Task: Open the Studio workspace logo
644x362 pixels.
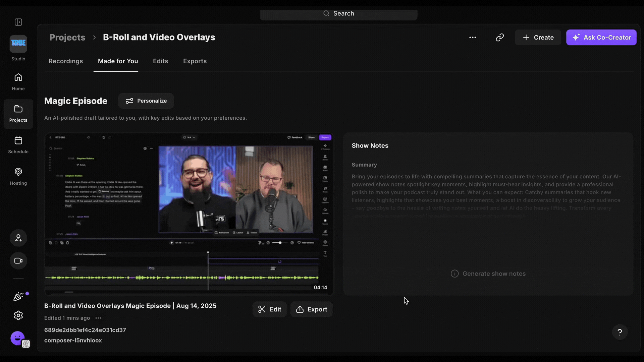Action: click(x=18, y=44)
